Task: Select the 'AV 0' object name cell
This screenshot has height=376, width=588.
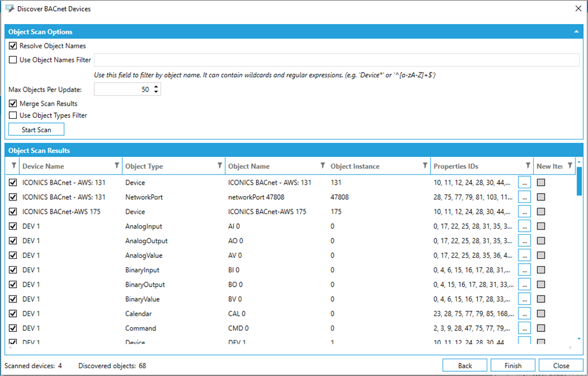Action: click(235, 255)
